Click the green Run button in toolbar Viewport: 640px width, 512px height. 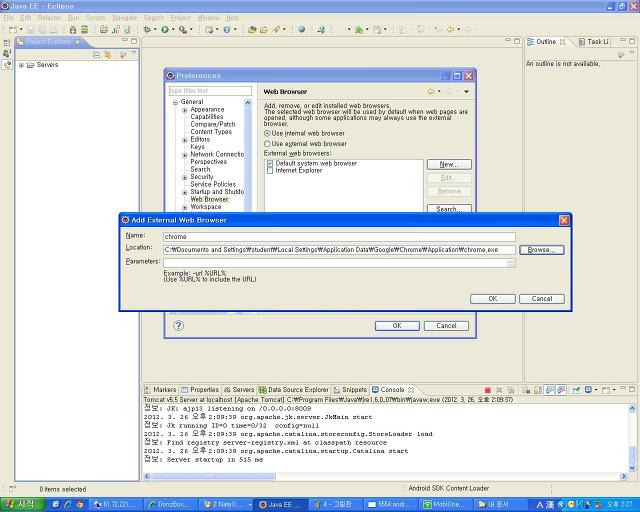click(165, 29)
